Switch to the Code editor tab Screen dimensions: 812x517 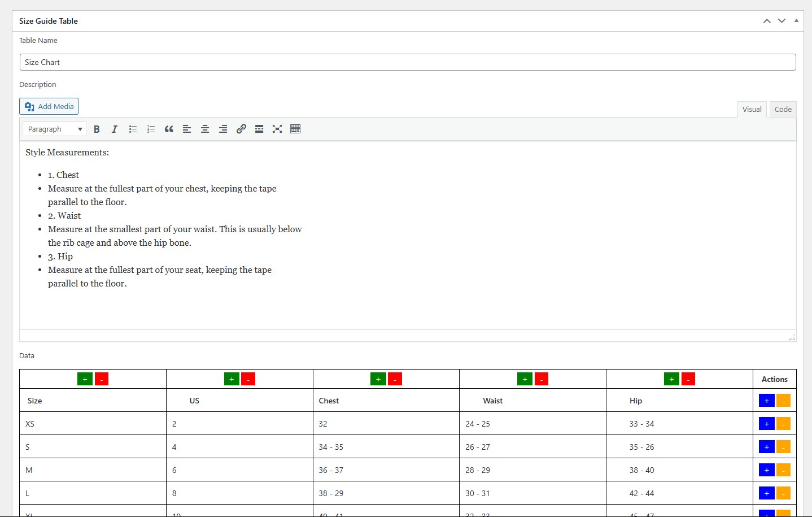point(783,109)
